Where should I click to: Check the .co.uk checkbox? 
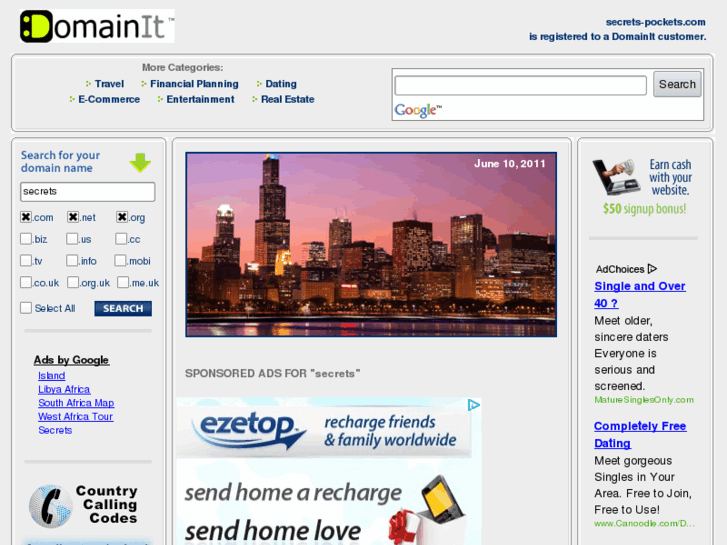click(x=26, y=282)
